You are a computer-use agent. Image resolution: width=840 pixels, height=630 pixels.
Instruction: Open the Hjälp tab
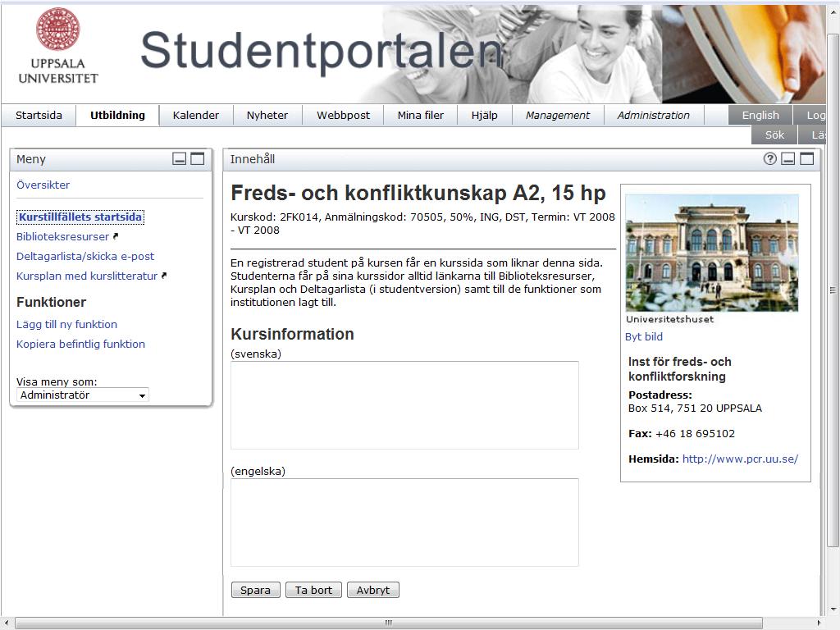[484, 115]
